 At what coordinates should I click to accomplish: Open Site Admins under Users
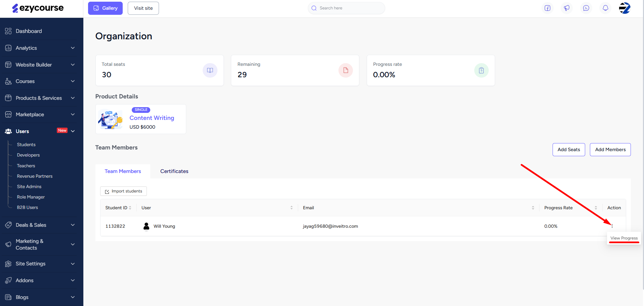pos(29,186)
